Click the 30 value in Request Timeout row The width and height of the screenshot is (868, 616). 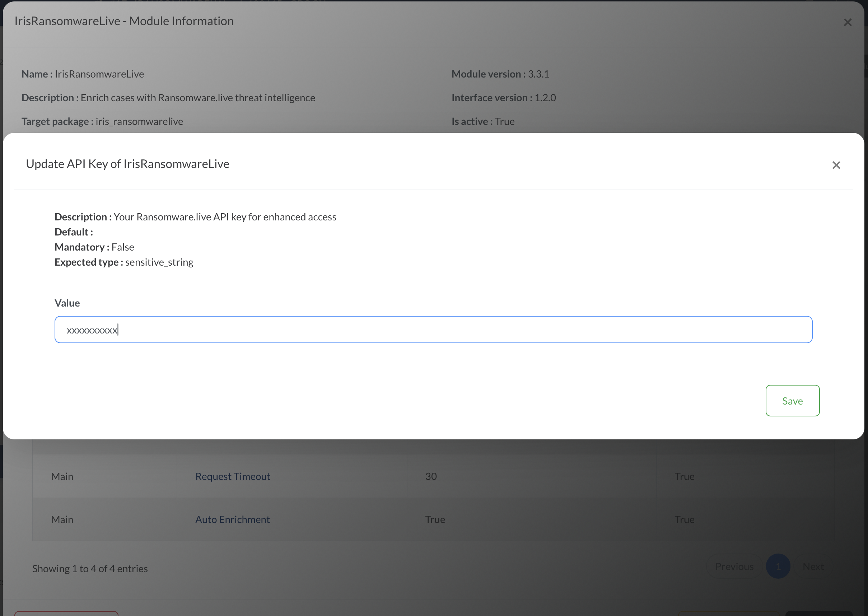(x=431, y=476)
